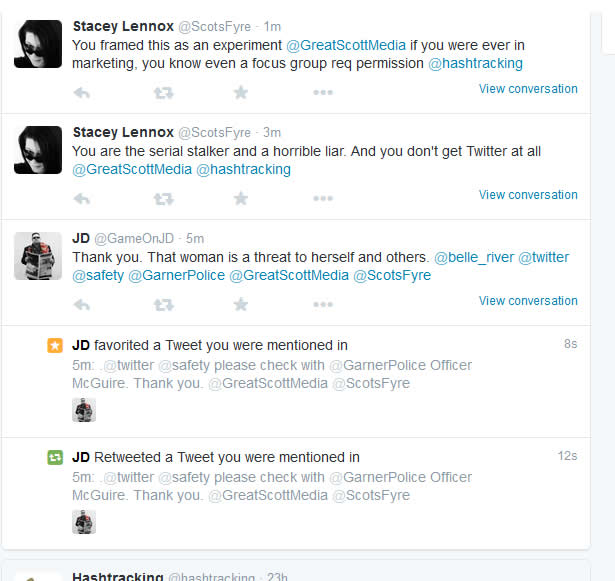Click the green retweet notification icon
Image resolution: width=615 pixels, height=581 pixels.
point(55,457)
